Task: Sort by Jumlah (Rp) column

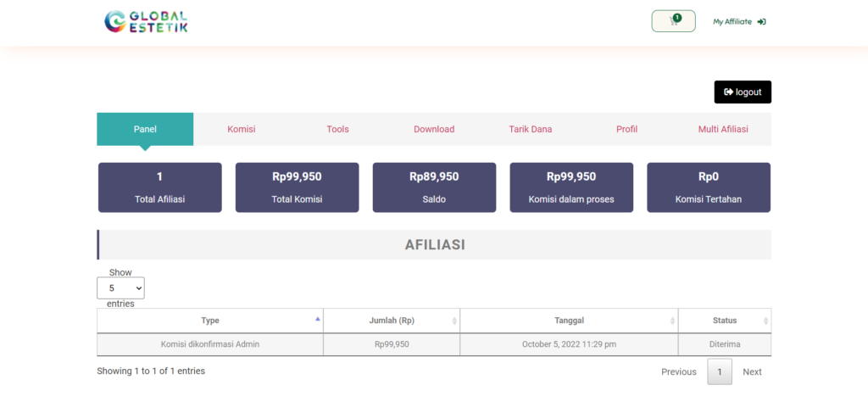Action: 391,321
